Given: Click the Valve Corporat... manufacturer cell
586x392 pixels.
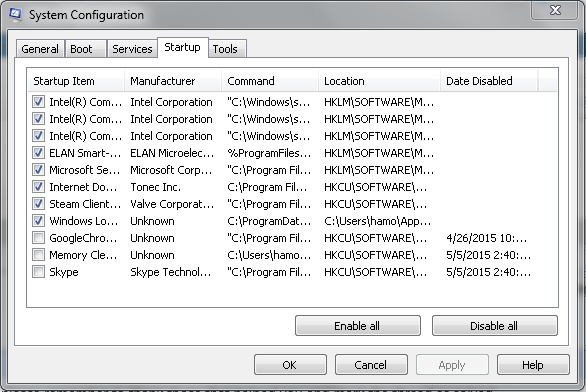Looking at the screenshot, I should (x=172, y=204).
